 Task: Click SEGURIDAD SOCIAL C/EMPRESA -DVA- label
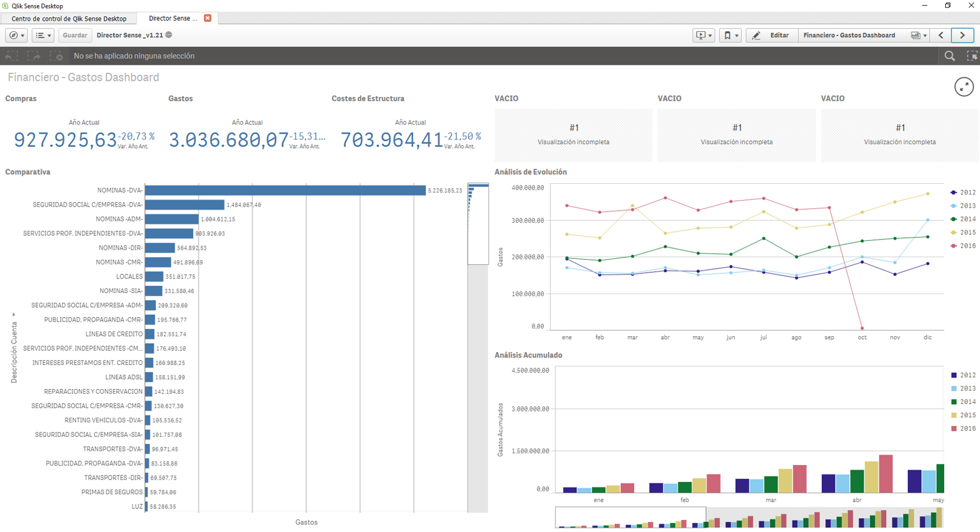88,205
